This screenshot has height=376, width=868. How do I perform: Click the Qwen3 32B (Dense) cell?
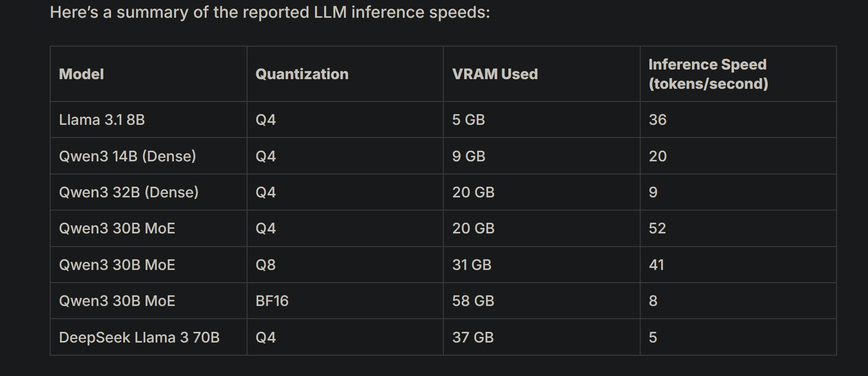[129, 192]
